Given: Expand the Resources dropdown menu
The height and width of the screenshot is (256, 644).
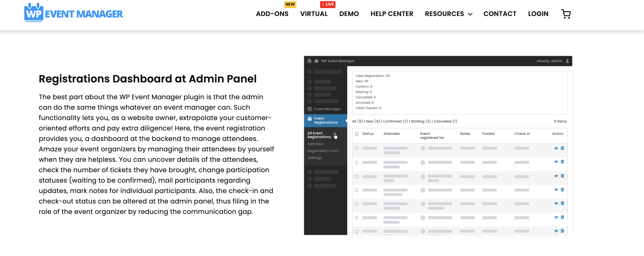Looking at the screenshot, I should [444, 14].
